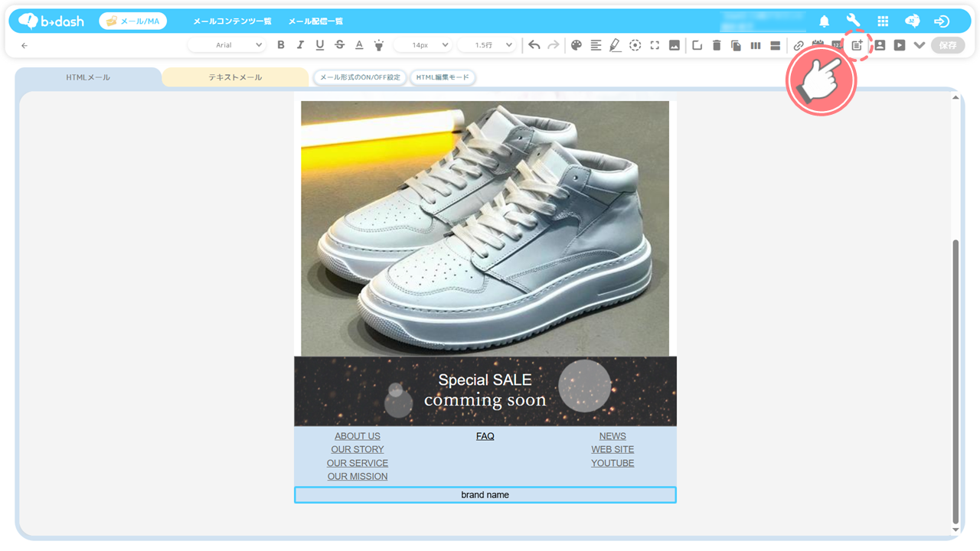The width and height of the screenshot is (980, 551).
Task: Click the OUR STORY link
Action: point(358,449)
